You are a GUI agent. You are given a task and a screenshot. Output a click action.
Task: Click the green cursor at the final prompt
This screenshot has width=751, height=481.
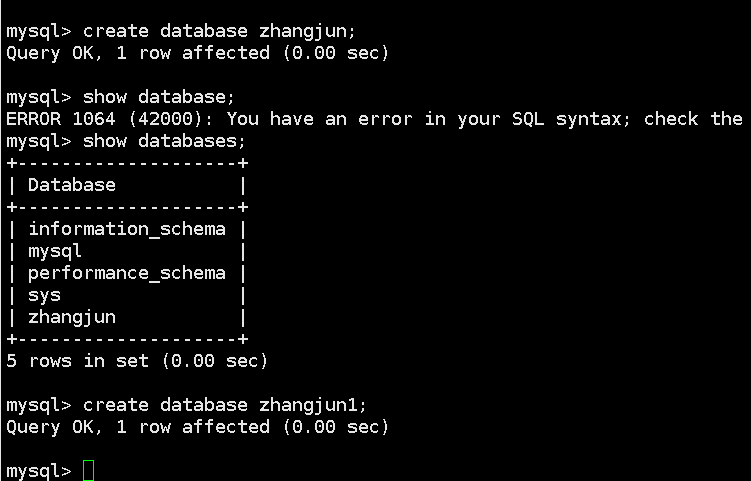[88, 471]
